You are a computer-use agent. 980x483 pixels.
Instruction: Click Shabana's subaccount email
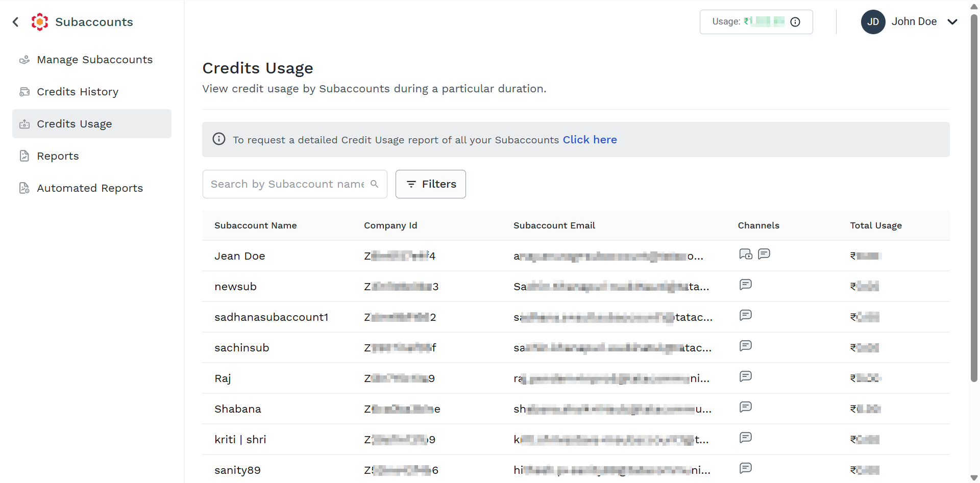612,409
